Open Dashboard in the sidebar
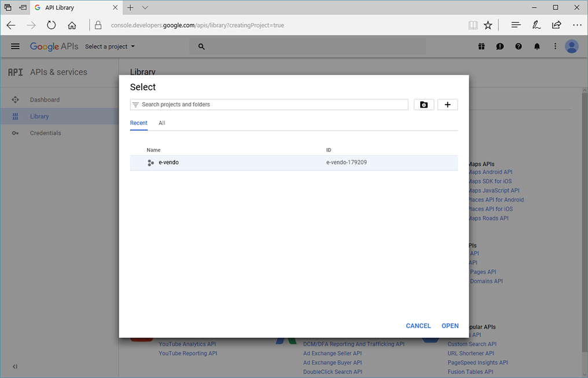The image size is (588, 378). (x=45, y=99)
